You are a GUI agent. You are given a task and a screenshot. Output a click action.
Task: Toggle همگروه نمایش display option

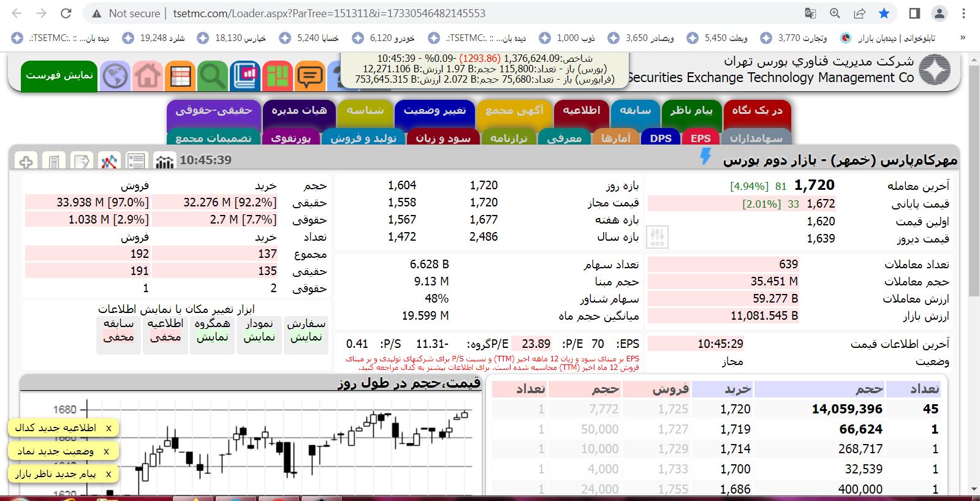(x=212, y=334)
